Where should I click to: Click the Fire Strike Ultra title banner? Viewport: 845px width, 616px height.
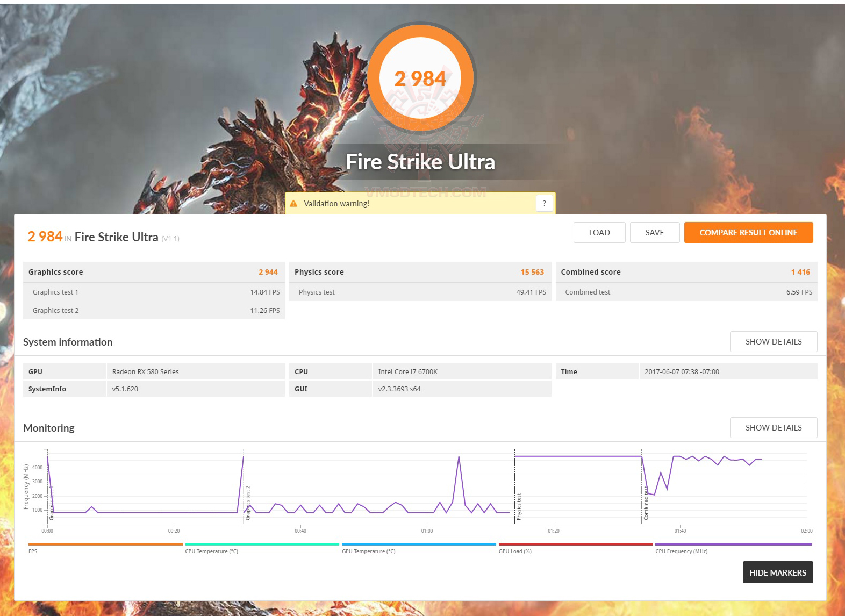(420, 162)
